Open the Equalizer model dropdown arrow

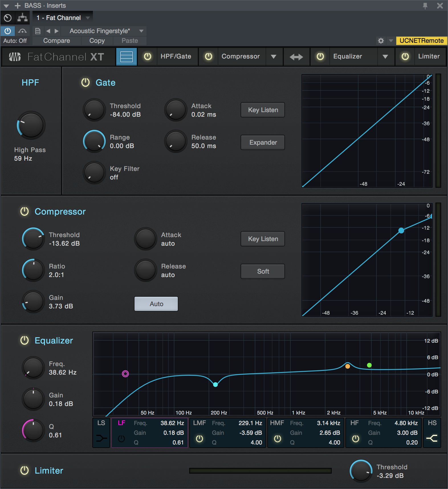(x=385, y=56)
